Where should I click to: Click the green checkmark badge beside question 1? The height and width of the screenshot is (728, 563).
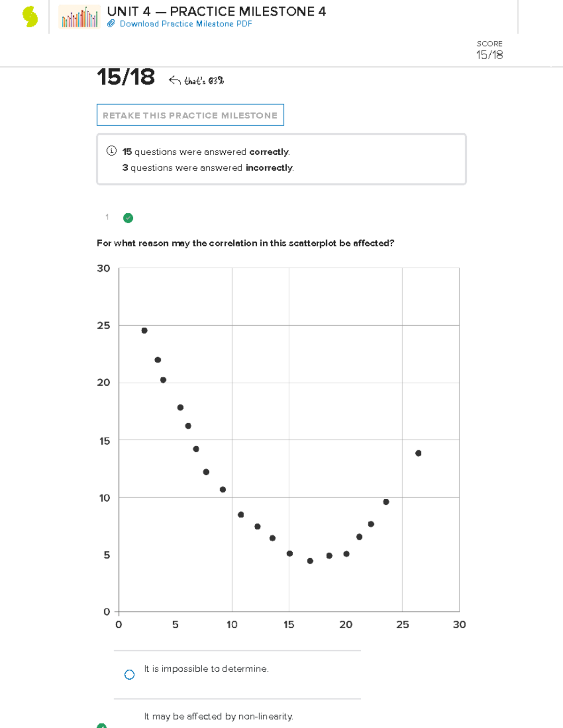click(x=127, y=218)
